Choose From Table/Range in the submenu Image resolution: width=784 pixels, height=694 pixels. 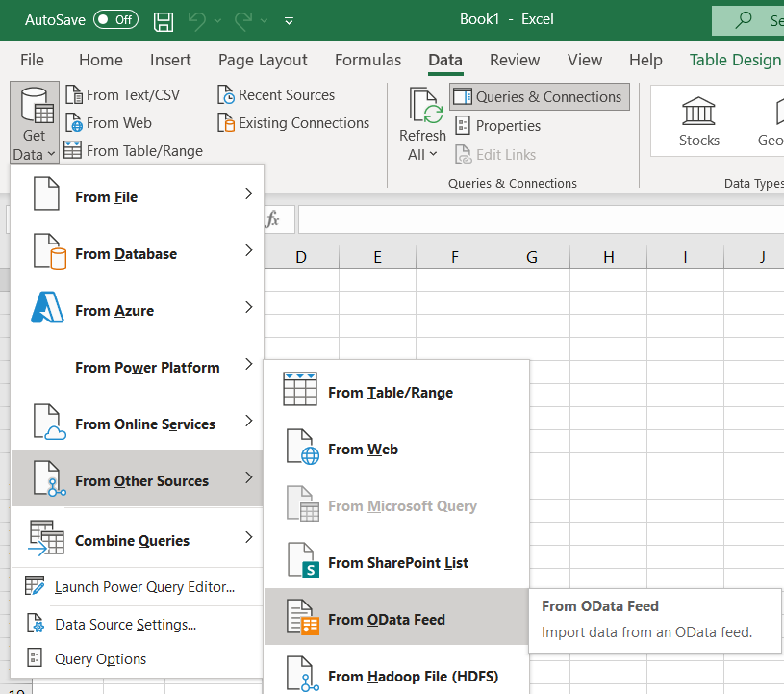[396, 389]
